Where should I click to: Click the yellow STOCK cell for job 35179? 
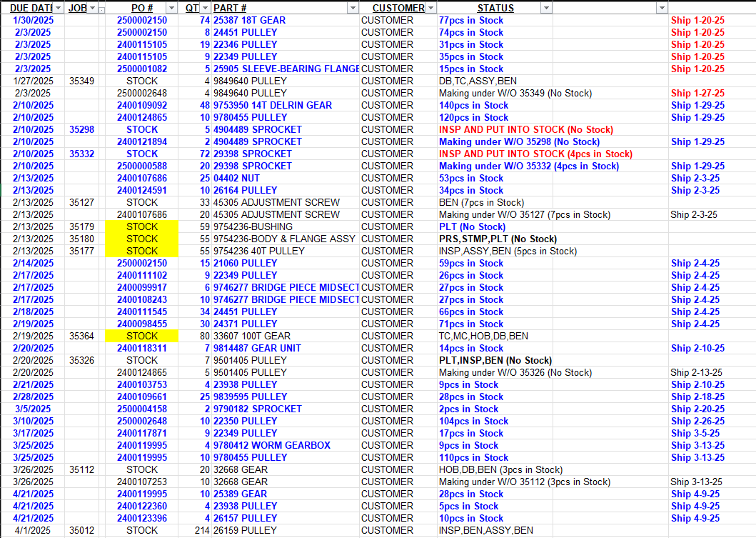pos(142,226)
